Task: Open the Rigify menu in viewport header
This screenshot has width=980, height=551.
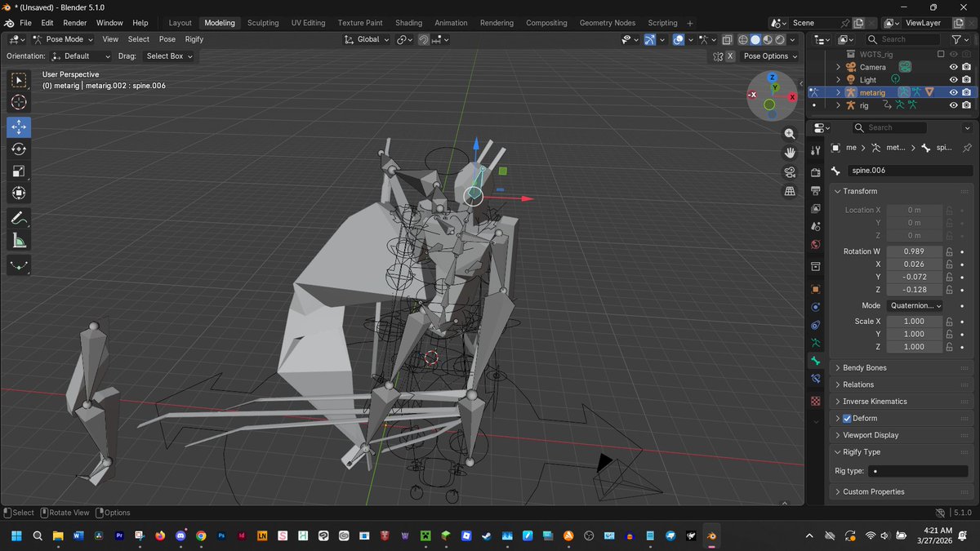Action: pos(194,39)
